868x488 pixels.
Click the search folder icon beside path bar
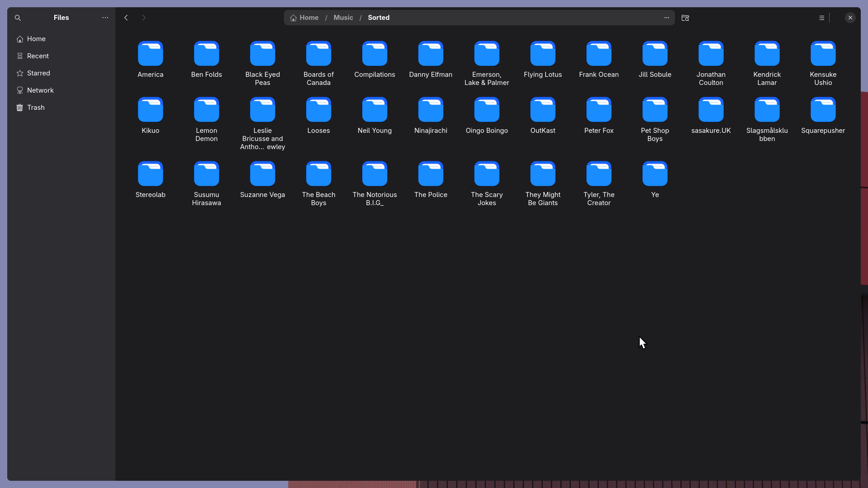pos(685,18)
